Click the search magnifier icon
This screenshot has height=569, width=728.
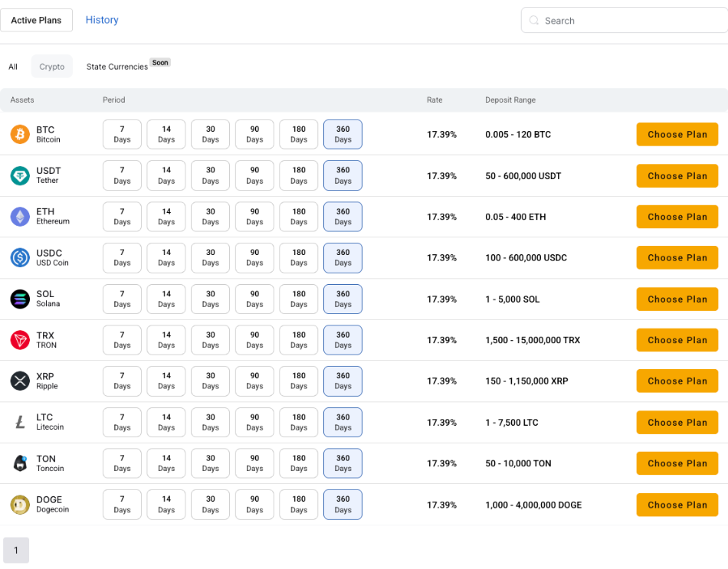534,21
